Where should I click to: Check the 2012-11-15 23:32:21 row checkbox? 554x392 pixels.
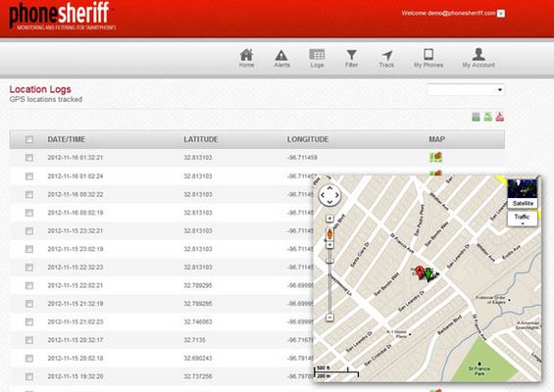(29, 231)
